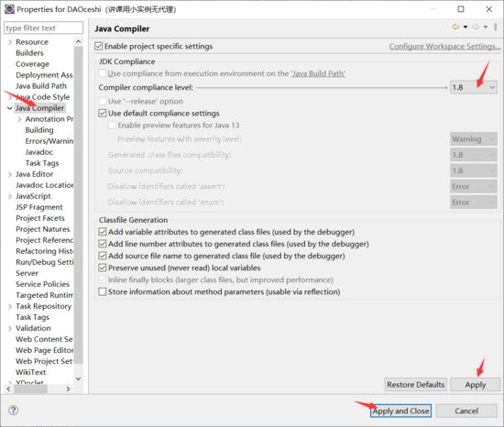Screen dimensions: 504x427
Task: Click the help question mark icon
Action: 13,411
